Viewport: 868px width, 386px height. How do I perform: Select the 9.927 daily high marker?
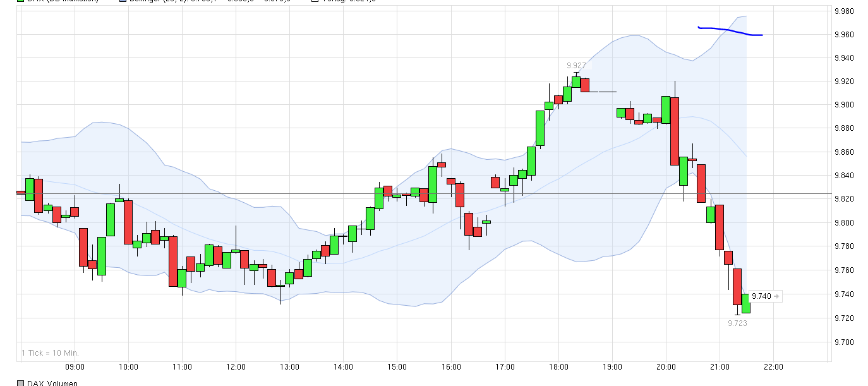(576, 66)
